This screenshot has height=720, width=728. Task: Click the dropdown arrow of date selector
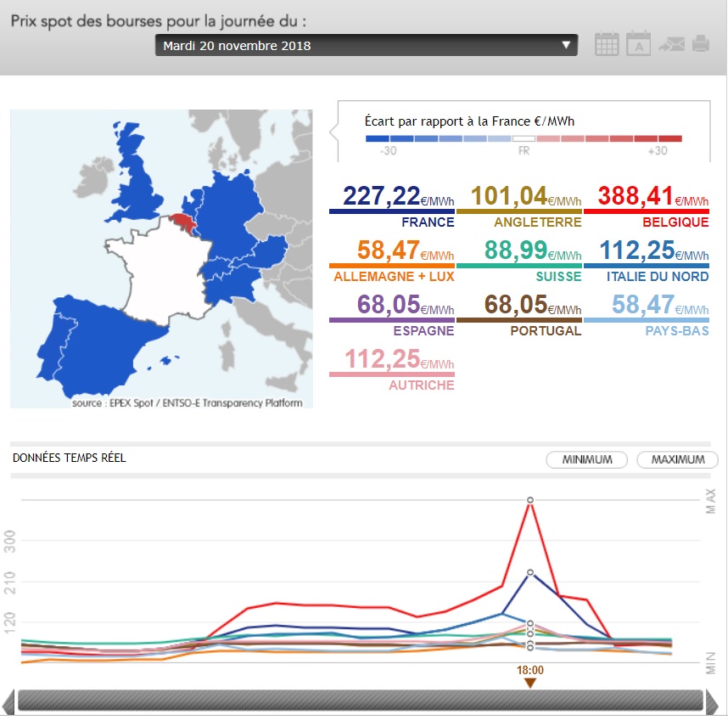click(x=566, y=46)
